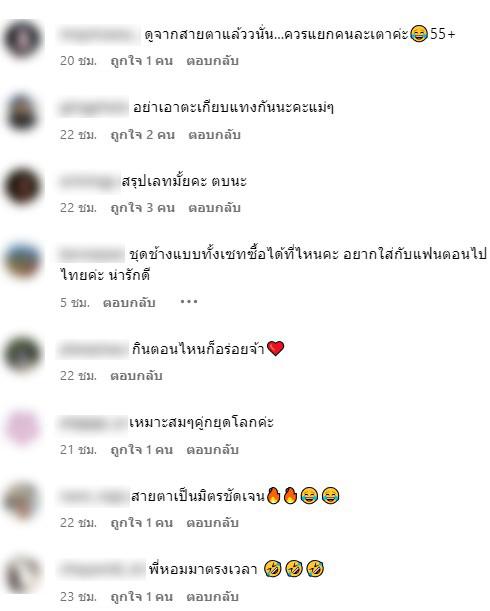View 'ถูกใจ 2 คน' likes list

[143, 135]
